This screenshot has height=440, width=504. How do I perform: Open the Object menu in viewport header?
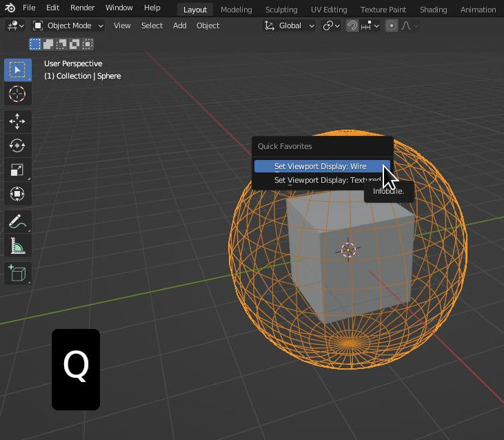(x=208, y=26)
